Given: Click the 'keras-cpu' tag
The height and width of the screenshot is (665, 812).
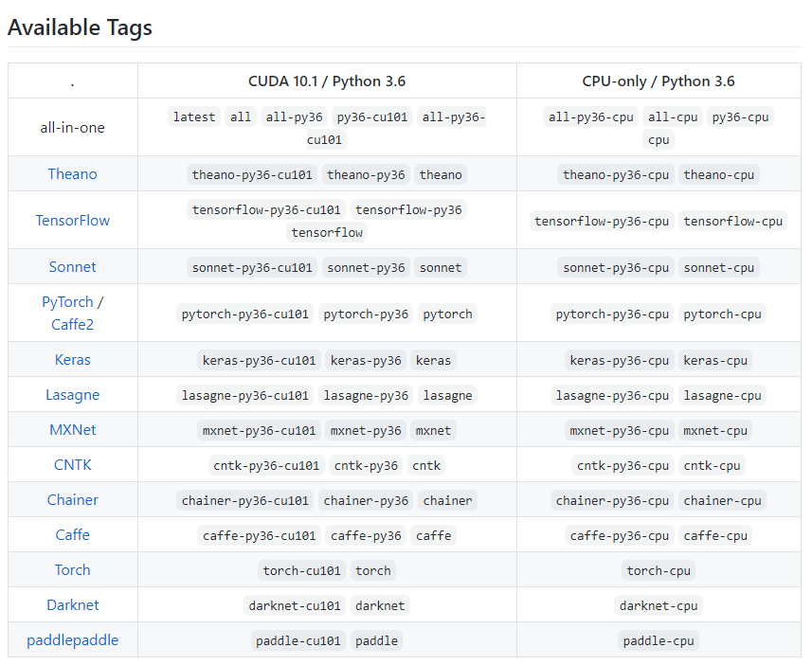Looking at the screenshot, I should 715,361.
